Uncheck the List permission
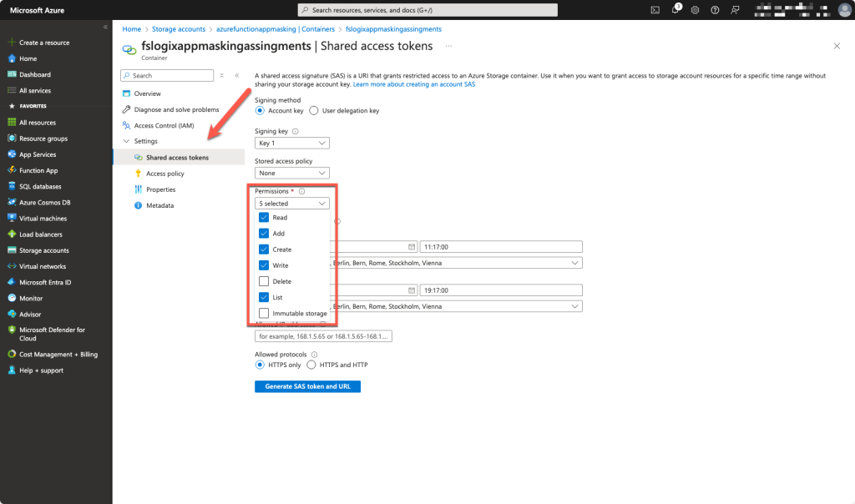Screen dimensions: 855x504 pos(264,298)
